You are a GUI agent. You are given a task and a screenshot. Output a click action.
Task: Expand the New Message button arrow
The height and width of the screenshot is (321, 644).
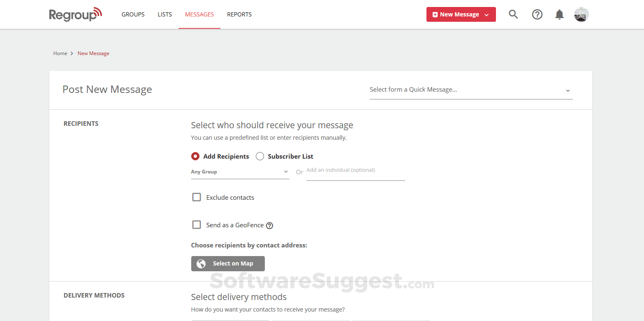(487, 15)
